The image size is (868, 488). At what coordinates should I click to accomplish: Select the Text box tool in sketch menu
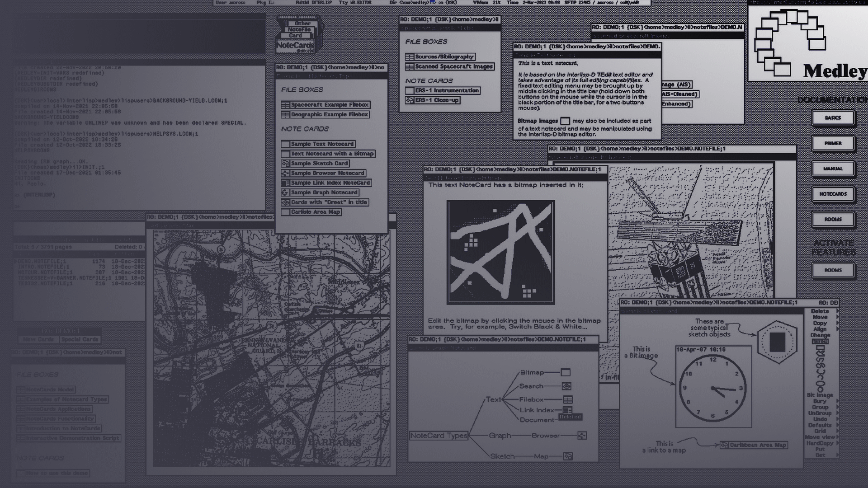pyautogui.click(x=820, y=342)
